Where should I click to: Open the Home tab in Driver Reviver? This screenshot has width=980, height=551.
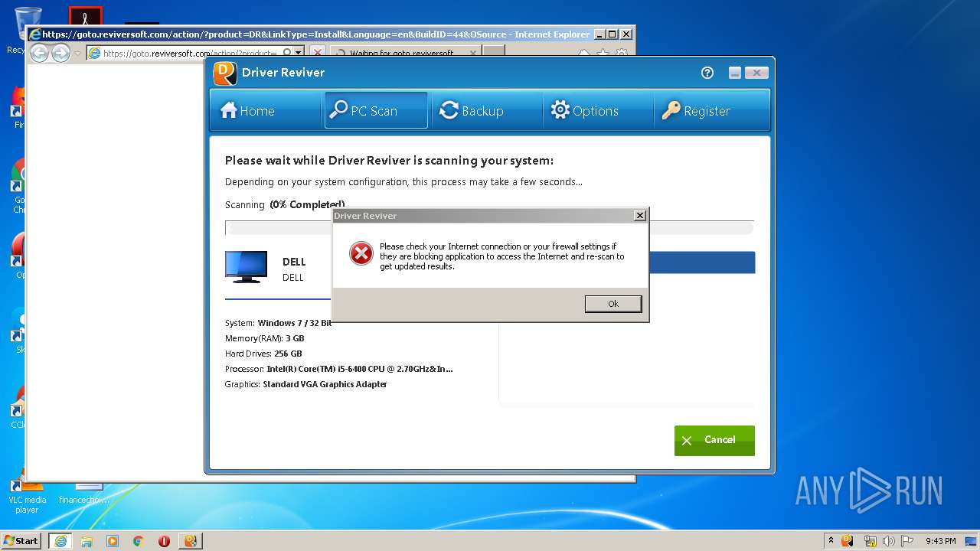click(x=266, y=111)
